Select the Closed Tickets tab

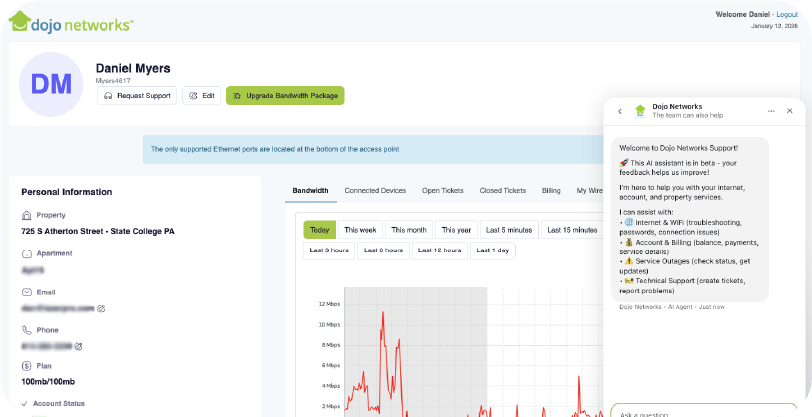(x=502, y=190)
